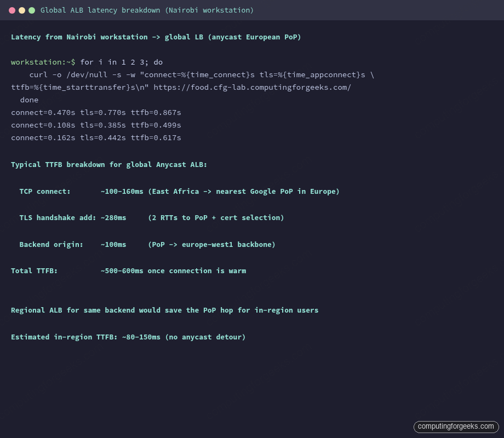Image resolution: width=504 pixels, height=438 pixels.
Task: Click the TCP connect latency row
Action: coord(178,191)
